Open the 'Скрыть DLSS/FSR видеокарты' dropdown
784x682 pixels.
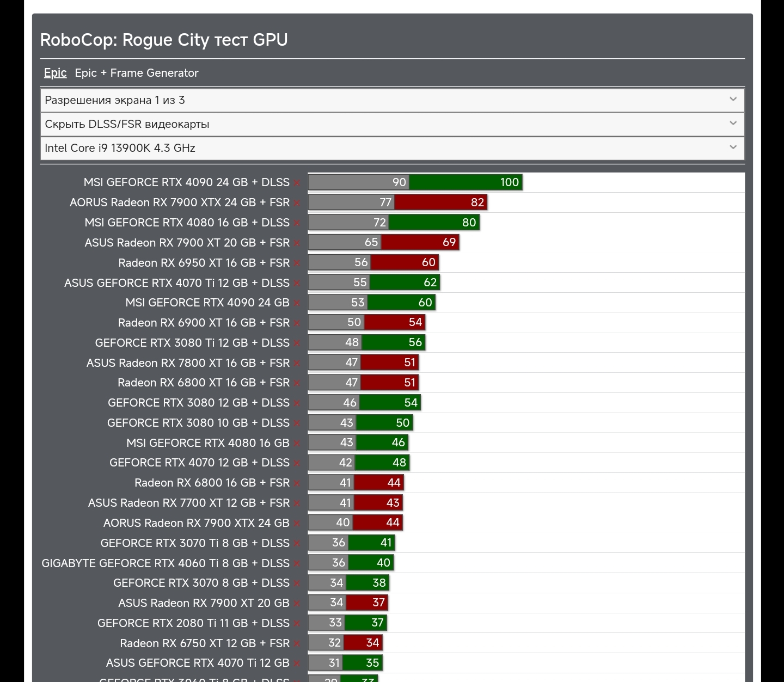tap(392, 124)
